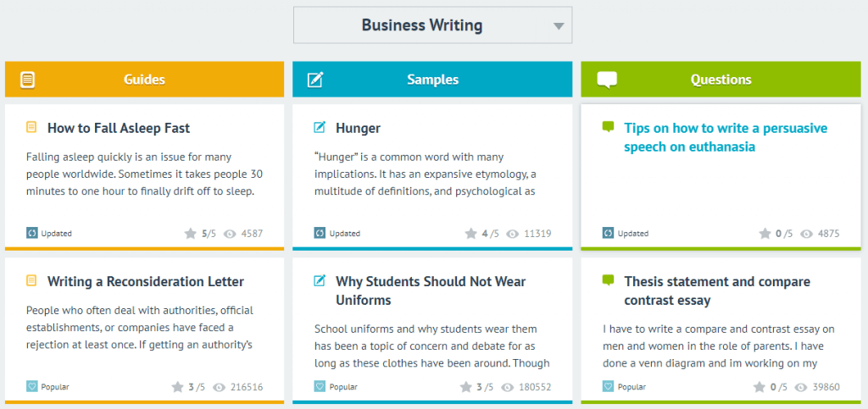Click the star rating icon on the How to Fall Asleep Fast card
The image size is (868, 409).
[x=191, y=233]
